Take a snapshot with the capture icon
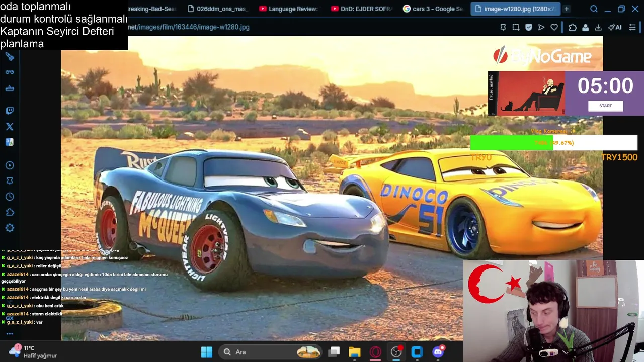This screenshot has height=362, width=644. [x=516, y=27]
